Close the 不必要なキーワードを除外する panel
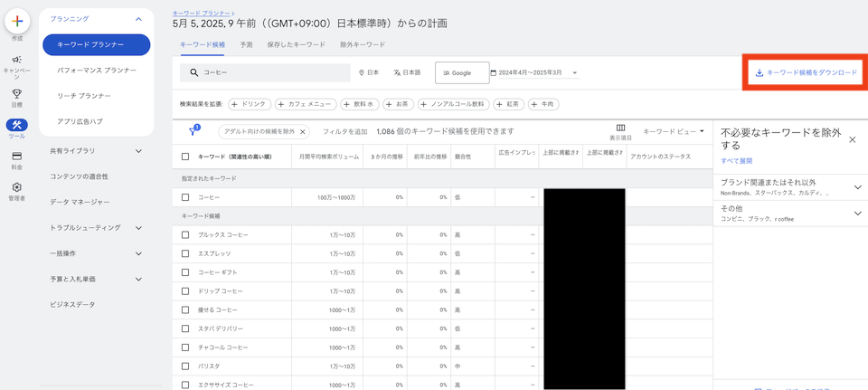868x390 pixels. [x=853, y=139]
